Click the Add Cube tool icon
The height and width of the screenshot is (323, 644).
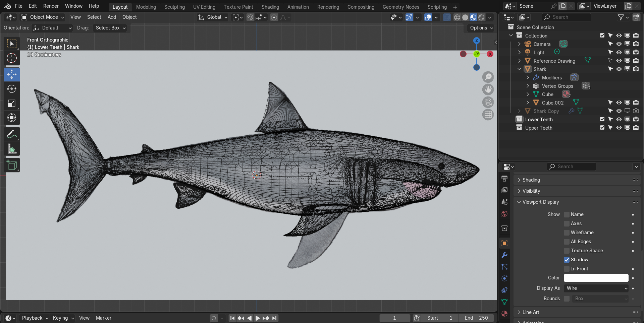point(12,165)
